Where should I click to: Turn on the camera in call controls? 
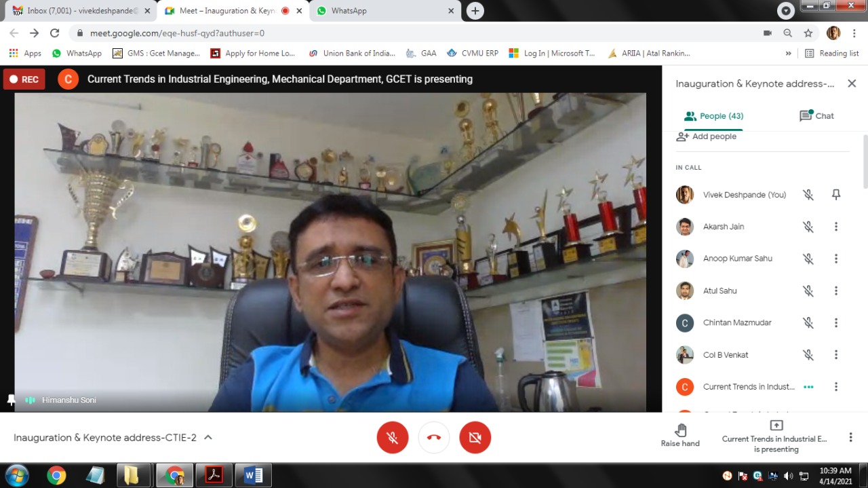[475, 437]
